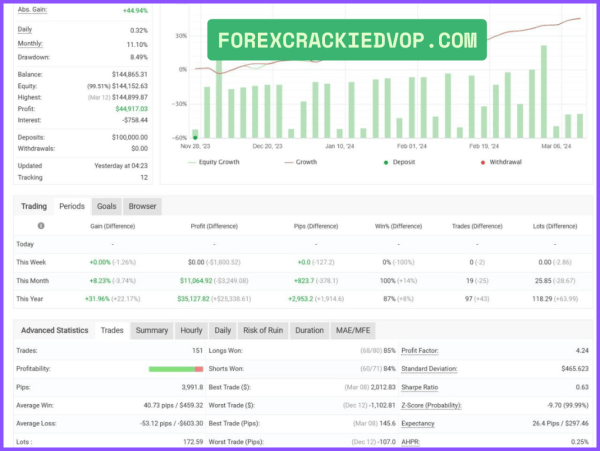Click the info icon in Periods table header
Image resolution: width=600 pixels, height=451 pixels.
coord(41,226)
